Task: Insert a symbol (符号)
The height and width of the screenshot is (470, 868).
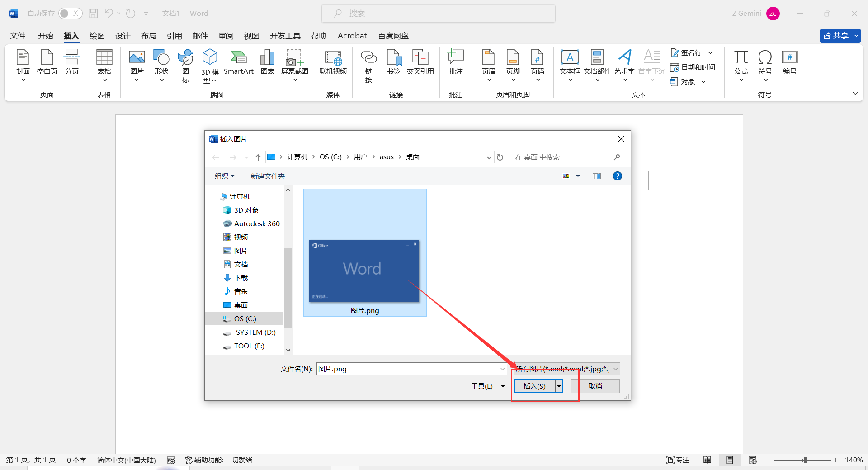Action: [x=765, y=66]
